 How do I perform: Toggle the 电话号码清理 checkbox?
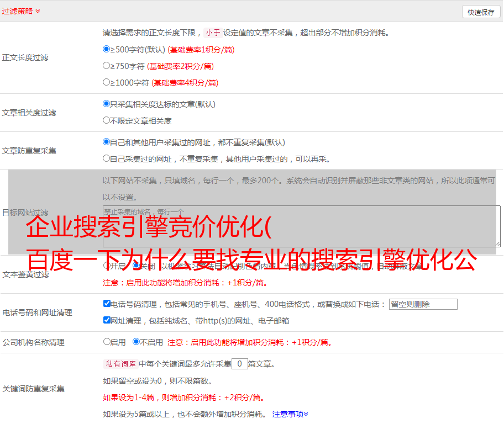coord(107,304)
